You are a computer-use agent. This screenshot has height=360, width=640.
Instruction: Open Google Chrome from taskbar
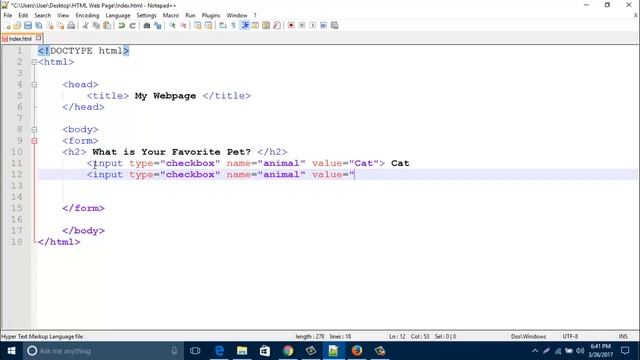(288, 351)
